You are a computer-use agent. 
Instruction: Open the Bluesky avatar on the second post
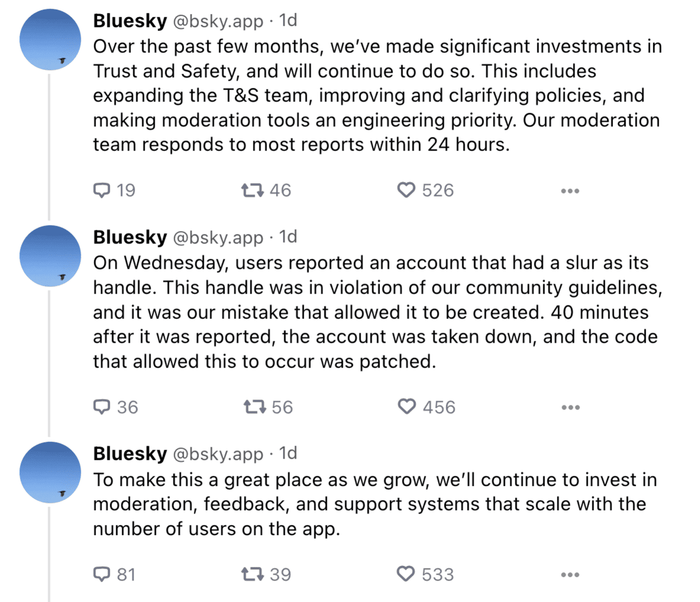point(50,256)
